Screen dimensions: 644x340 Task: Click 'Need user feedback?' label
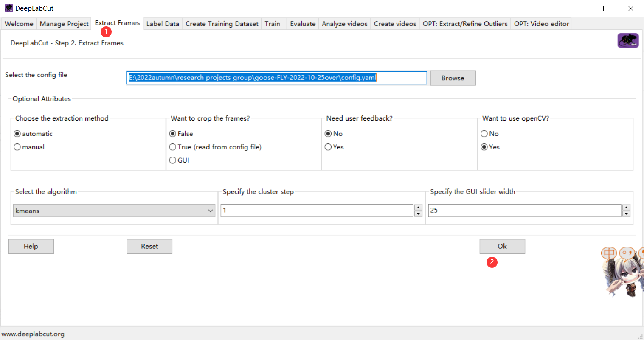point(360,118)
